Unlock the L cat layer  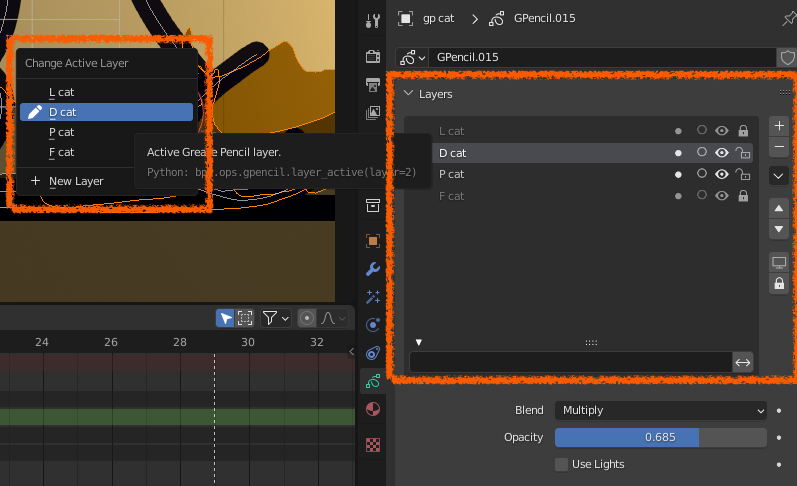coord(743,131)
